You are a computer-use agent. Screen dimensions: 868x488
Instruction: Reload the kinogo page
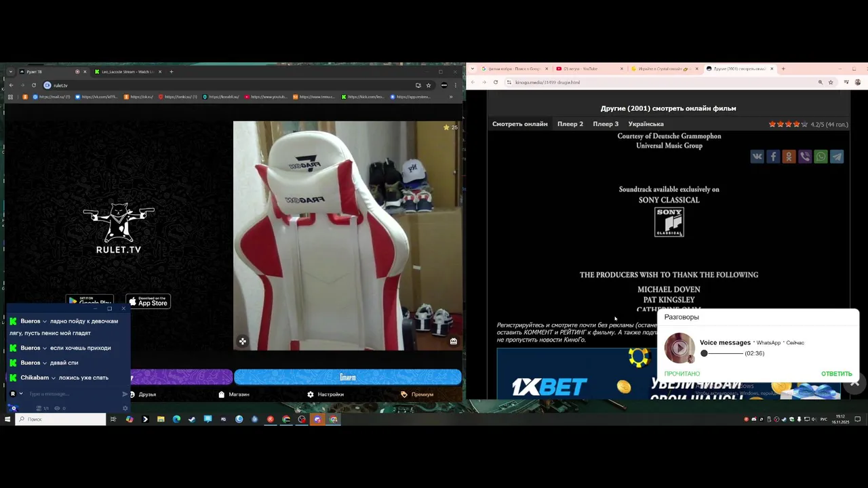coord(496,82)
